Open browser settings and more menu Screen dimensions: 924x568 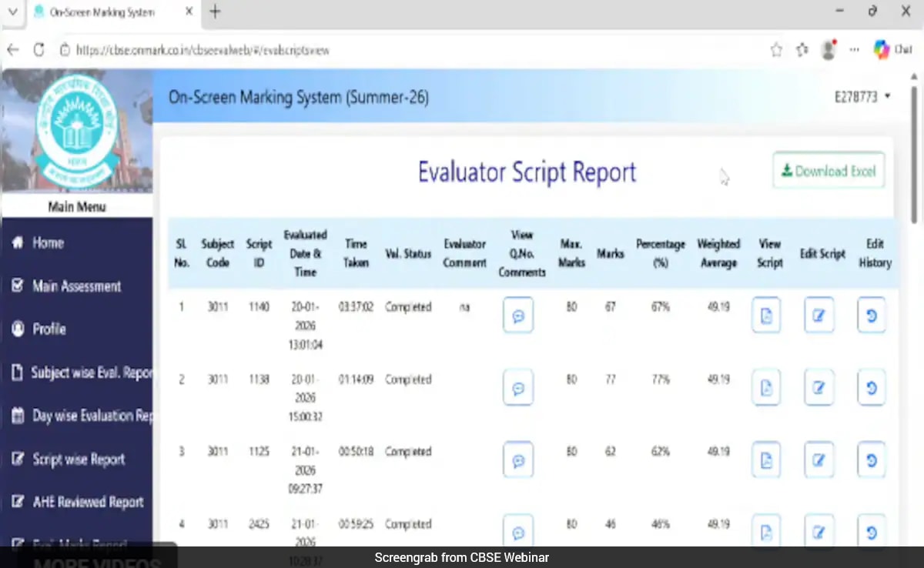(854, 50)
